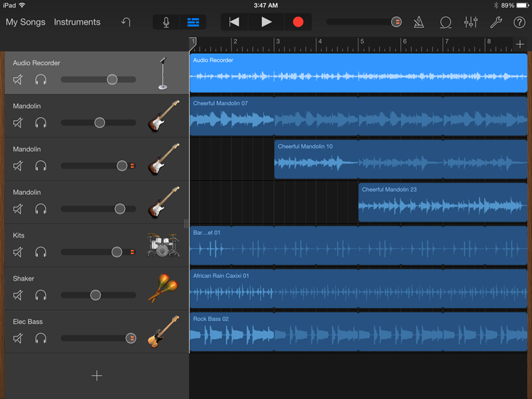Mute the Cheerful Mandolin 07 track

(18, 122)
